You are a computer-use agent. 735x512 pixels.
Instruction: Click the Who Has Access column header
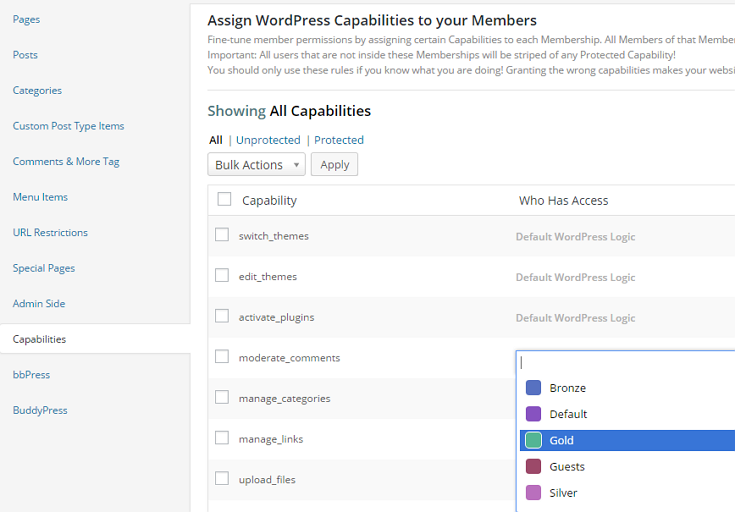point(563,201)
